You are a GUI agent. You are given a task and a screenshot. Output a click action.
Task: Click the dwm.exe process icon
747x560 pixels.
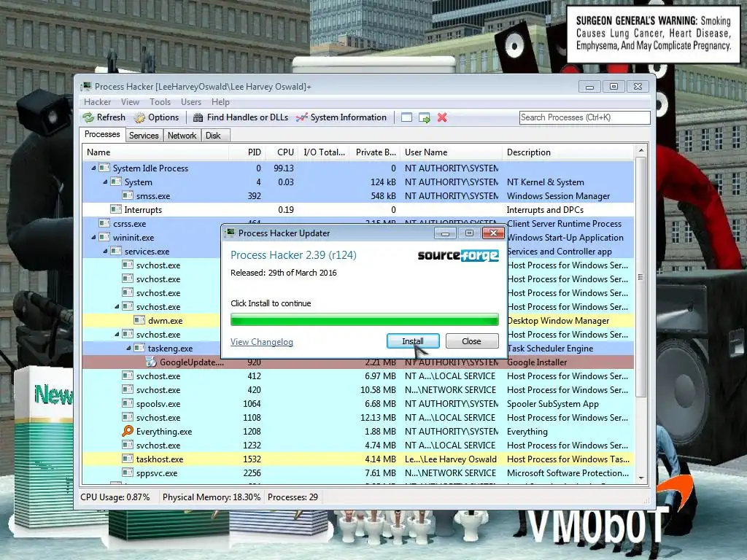[139, 321]
